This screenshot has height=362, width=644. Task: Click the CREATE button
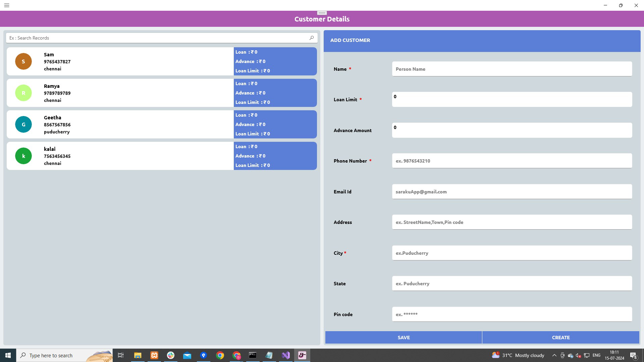(560, 337)
